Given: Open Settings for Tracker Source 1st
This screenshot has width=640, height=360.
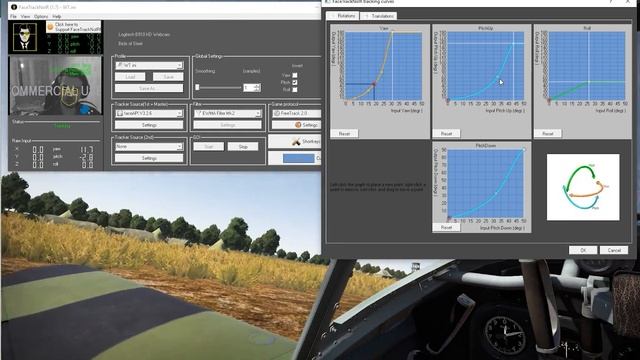Looking at the screenshot, I should point(149,125).
